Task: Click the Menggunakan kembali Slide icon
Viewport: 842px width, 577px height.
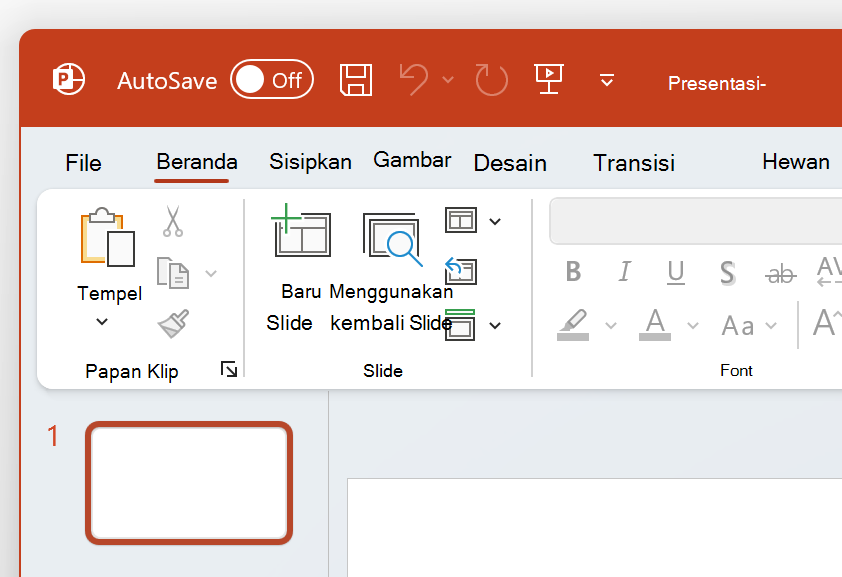Action: 393,239
